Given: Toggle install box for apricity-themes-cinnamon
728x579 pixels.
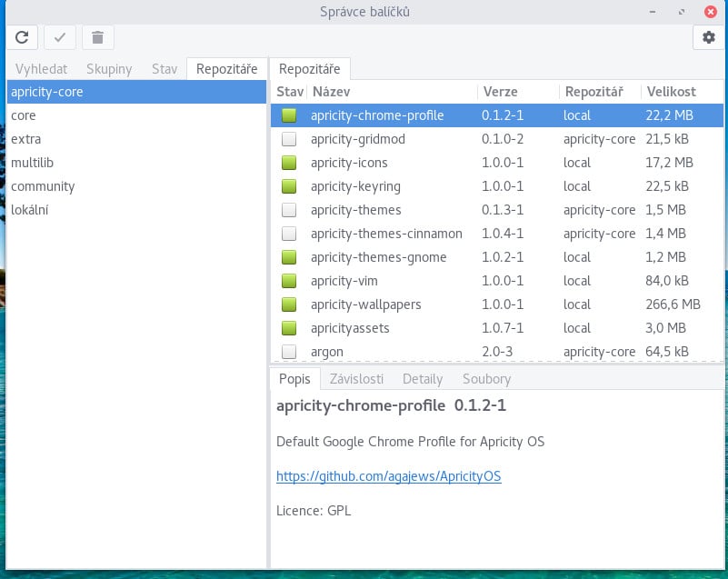Looking at the screenshot, I should 289,234.
